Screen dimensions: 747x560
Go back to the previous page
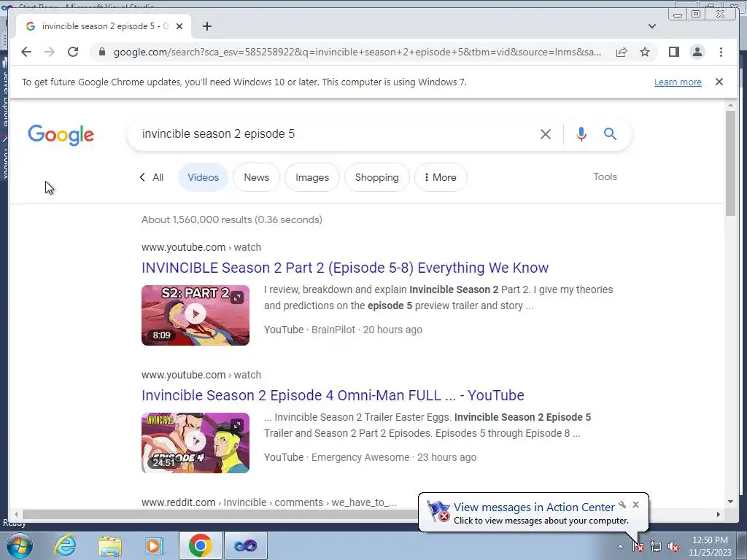[x=26, y=52]
